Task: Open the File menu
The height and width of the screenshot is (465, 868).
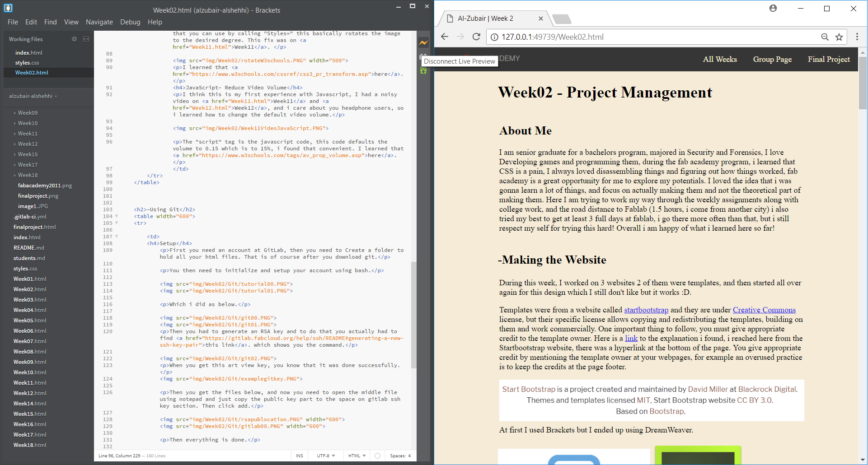Action: click(13, 22)
